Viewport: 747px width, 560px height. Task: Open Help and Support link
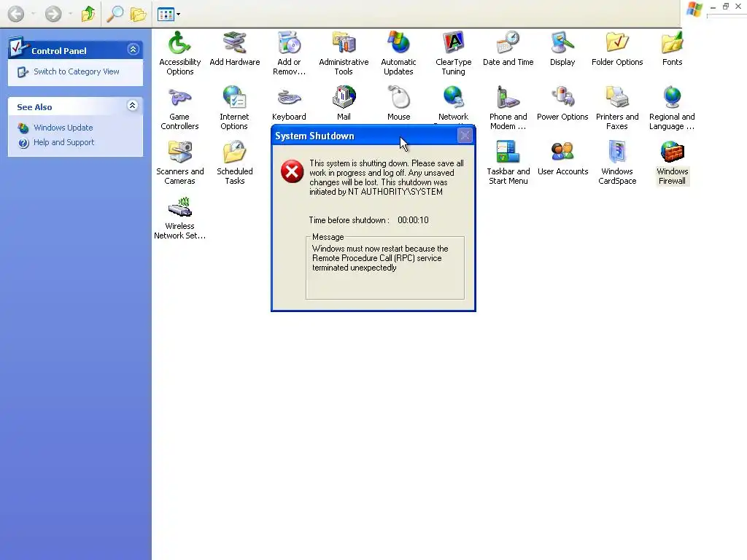point(63,142)
